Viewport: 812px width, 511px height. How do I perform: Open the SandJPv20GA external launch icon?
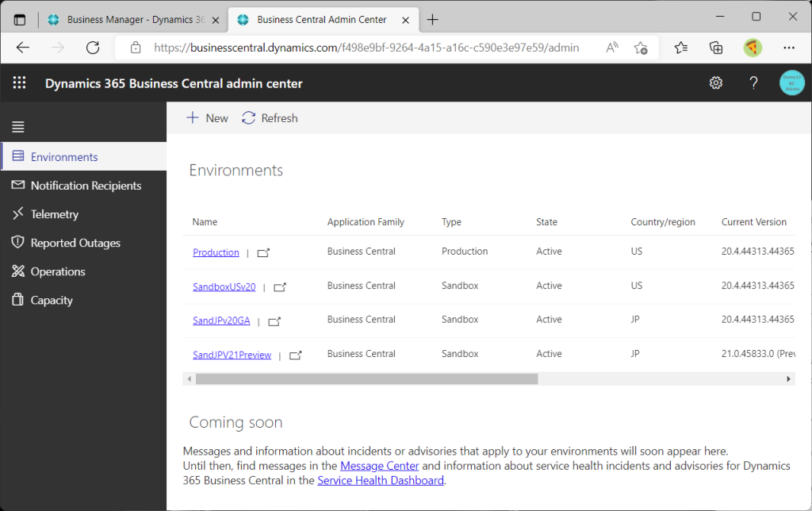[274, 321]
